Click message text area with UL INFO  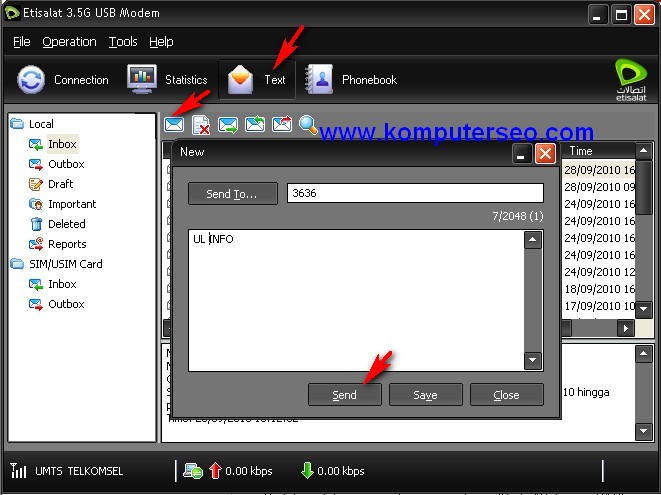click(x=356, y=301)
